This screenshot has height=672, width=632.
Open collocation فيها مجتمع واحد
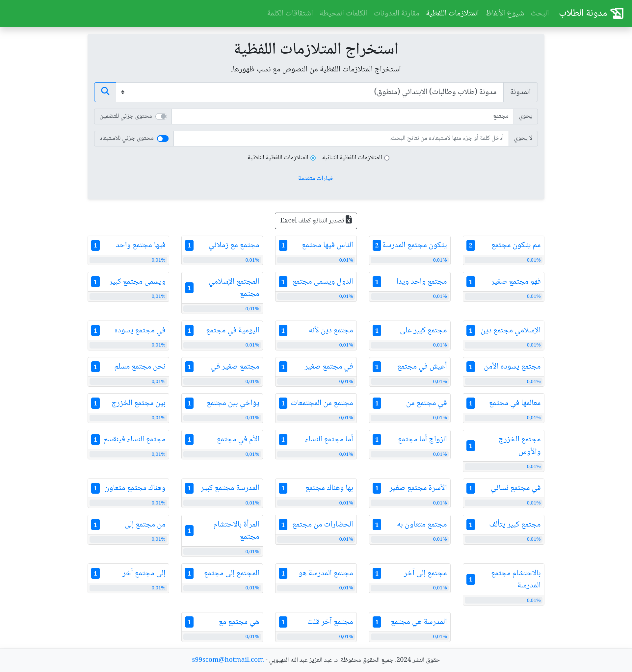pos(141,245)
